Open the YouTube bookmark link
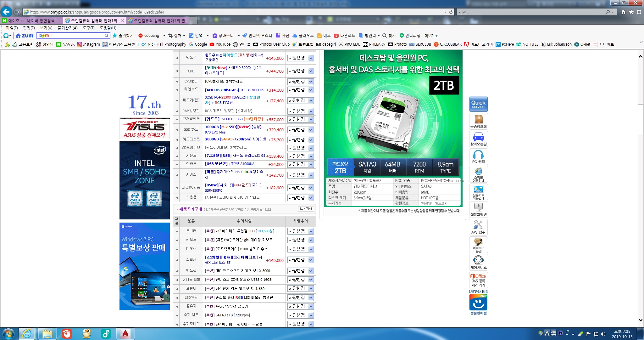644x340 pixels. click(x=220, y=44)
